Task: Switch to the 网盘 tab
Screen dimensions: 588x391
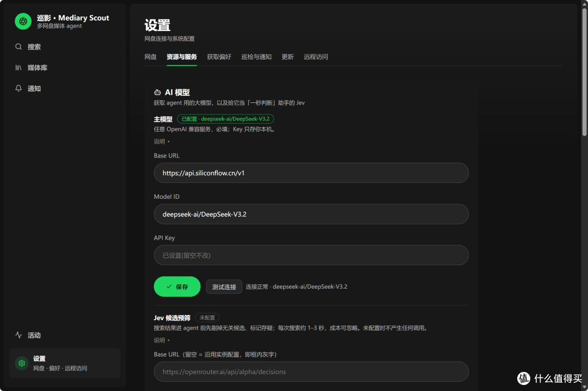Action: [x=150, y=57]
